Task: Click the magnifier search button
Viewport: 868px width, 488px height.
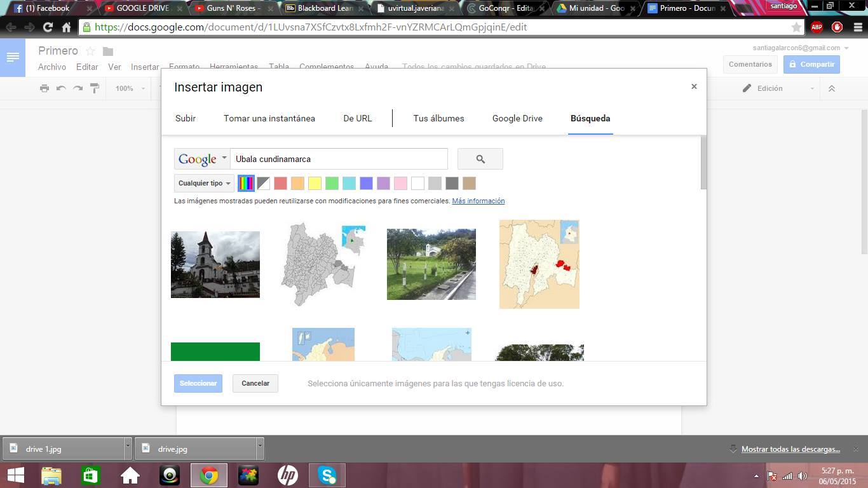Action: tap(480, 159)
